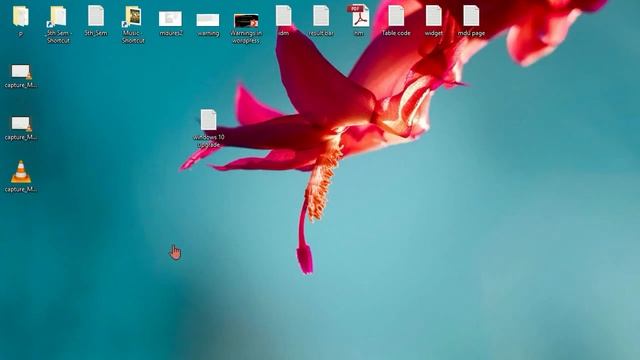Select the result bar file icon
This screenshot has height=360, width=640.
[x=321, y=16]
